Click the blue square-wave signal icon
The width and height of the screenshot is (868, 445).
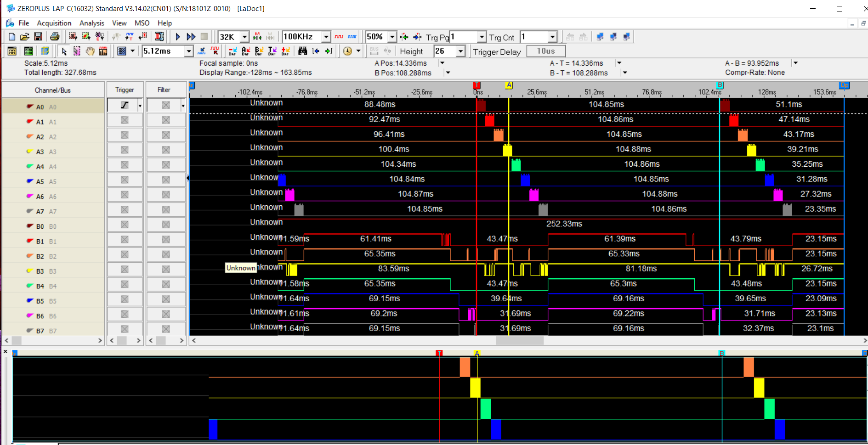tap(352, 37)
